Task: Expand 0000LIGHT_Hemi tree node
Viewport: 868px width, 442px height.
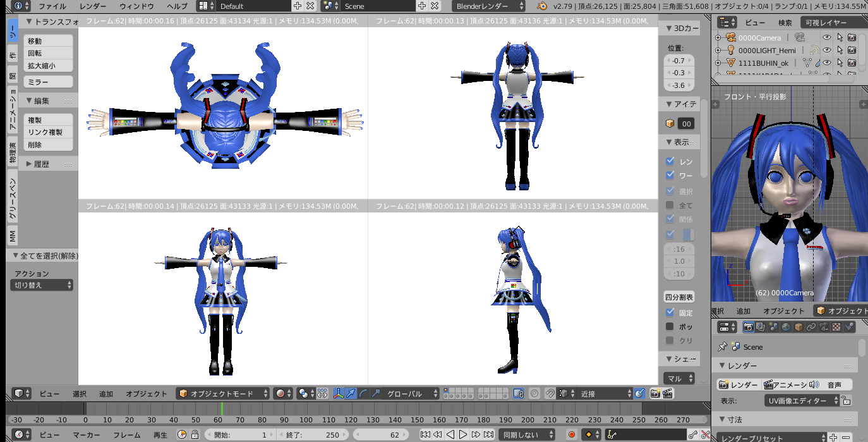Action: pyautogui.click(x=718, y=50)
